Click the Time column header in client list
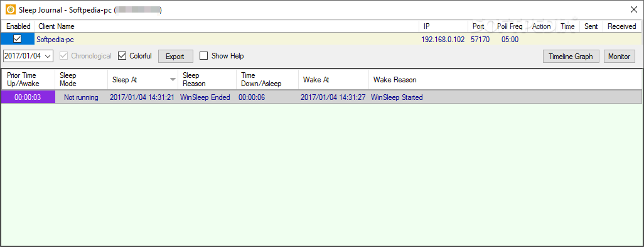Image resolution: width=644 pixels, height=247 pixels. (567, 26)
